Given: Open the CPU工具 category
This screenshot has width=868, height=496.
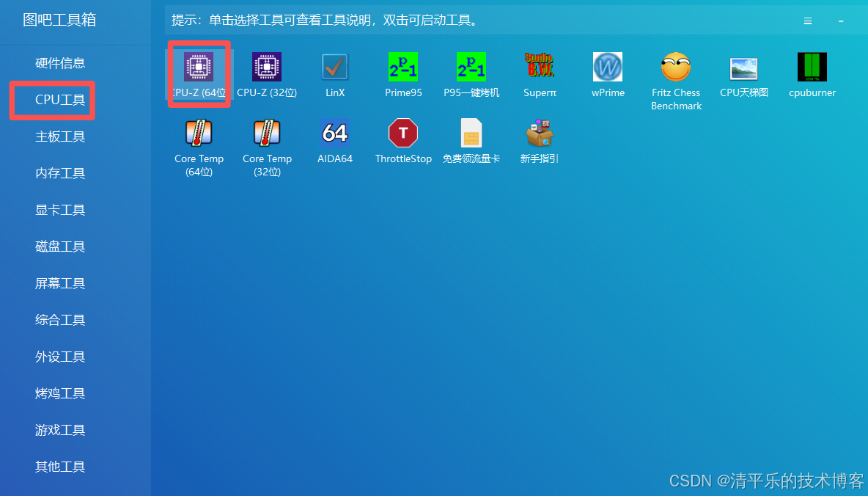Looking at the screenshot, I should 60,100.
